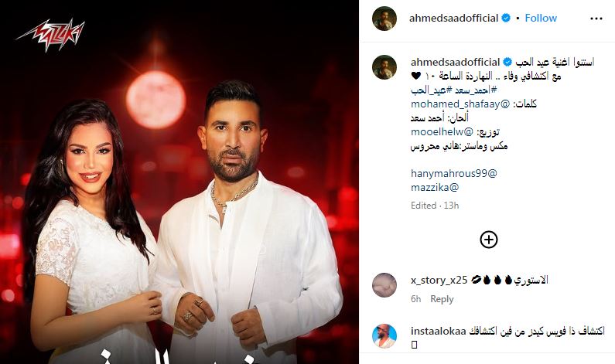Open the @mooelhelw mention
615x364 pixels.
point(442,131)
